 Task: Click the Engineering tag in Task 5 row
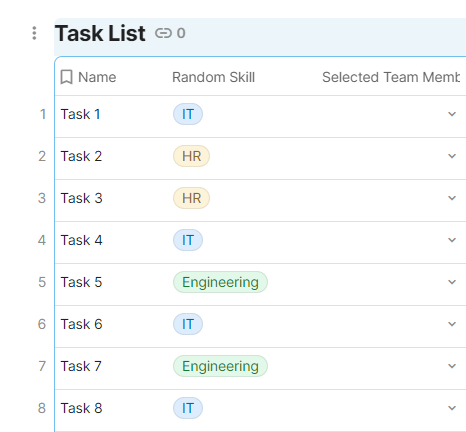[x=220, y=282]
